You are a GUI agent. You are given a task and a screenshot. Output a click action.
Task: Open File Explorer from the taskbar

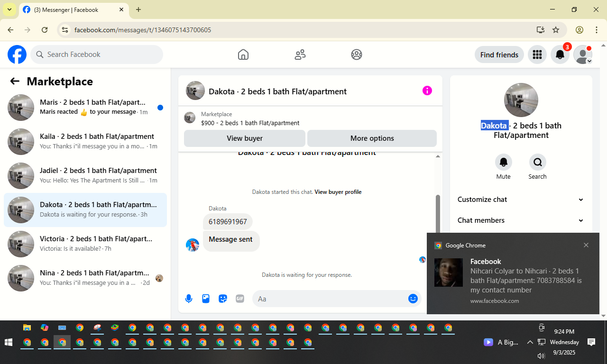click(27, 328)
